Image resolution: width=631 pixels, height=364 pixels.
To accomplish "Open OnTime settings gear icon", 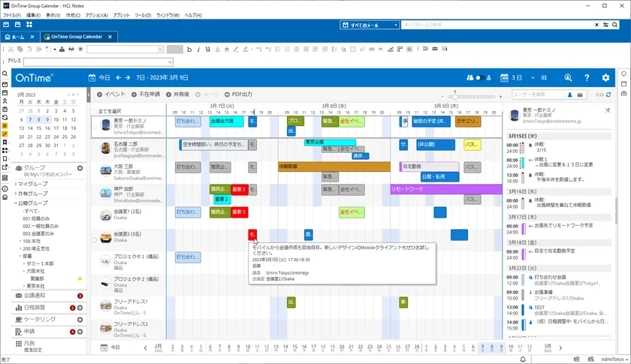I will point(605,77).
